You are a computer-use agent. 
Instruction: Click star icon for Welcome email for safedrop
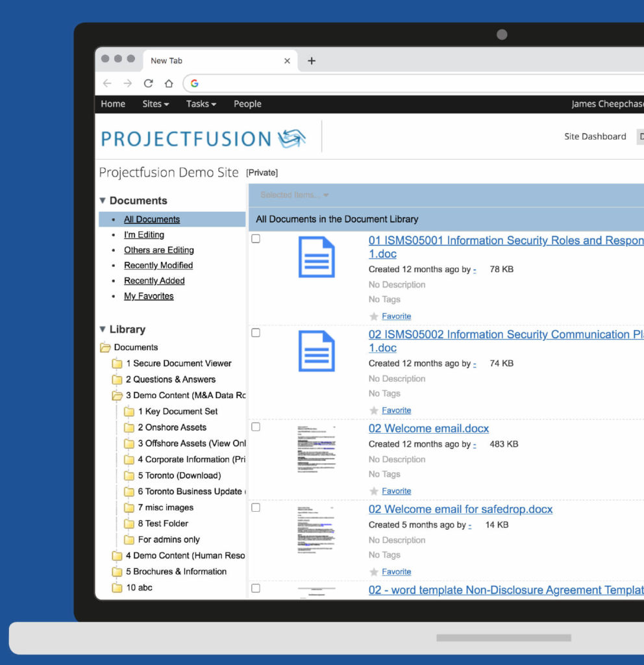(x=374, y=572)
